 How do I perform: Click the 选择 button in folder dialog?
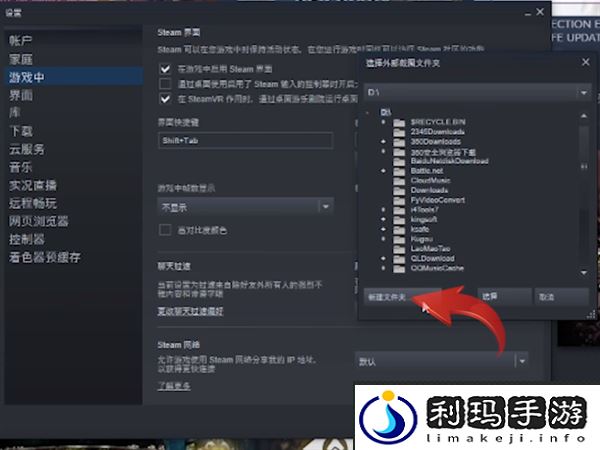click(x=504, y=297)
